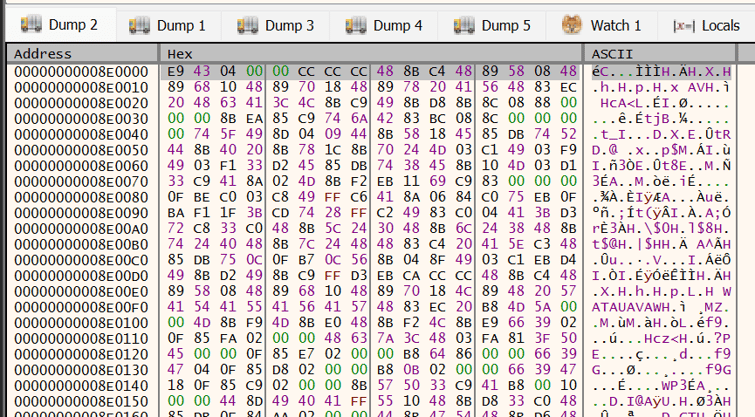Click ASCII text 'ATAUAVAWH.ì .MZ.'
Image resolution: width=755 pixels, height=417 pixels.
pyautogui.click(x=661, y=307)
